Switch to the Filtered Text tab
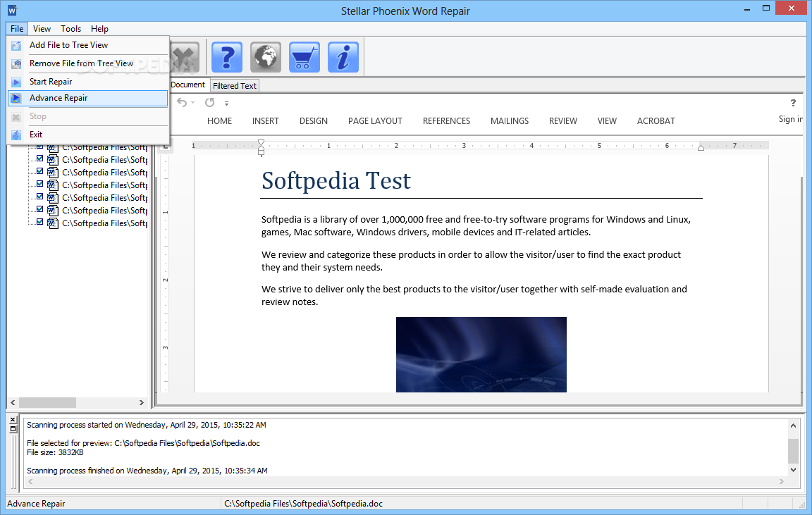The image size is (812, 515). [235, 86]
